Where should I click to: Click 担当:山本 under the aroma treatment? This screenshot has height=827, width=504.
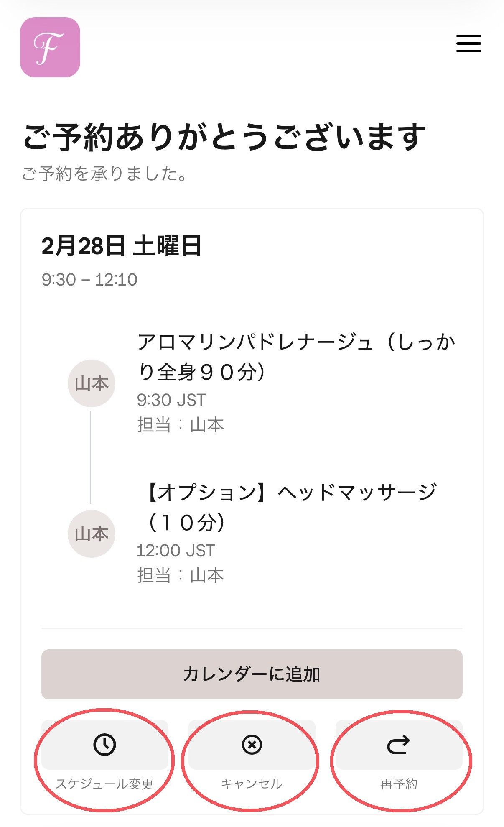pyautogui.click(x=181, y=425)
